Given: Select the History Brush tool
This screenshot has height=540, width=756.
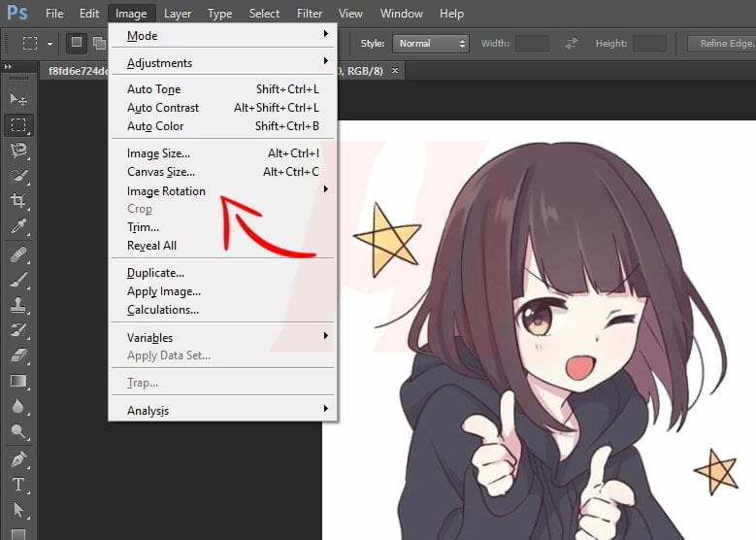Looking at the screenshot, I should point(18,330).
